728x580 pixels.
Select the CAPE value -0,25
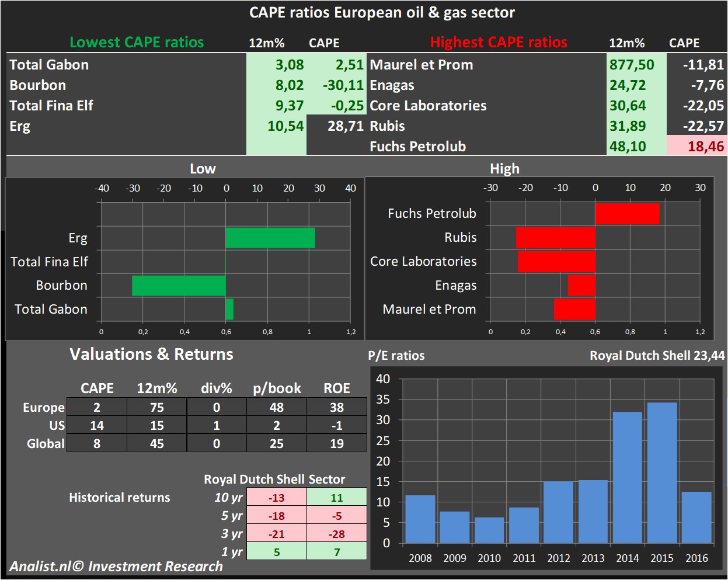[x=347, y=106]
